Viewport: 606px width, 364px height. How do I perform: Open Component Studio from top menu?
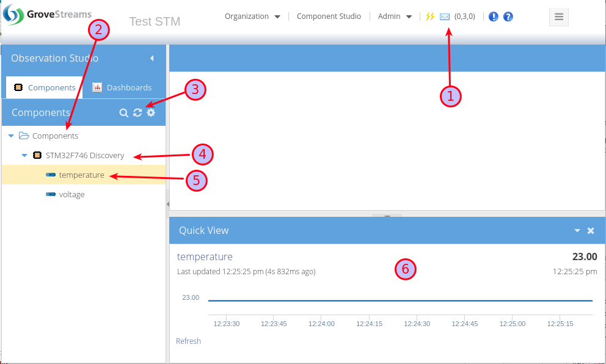pyautogui.click(x=329, y=16)
